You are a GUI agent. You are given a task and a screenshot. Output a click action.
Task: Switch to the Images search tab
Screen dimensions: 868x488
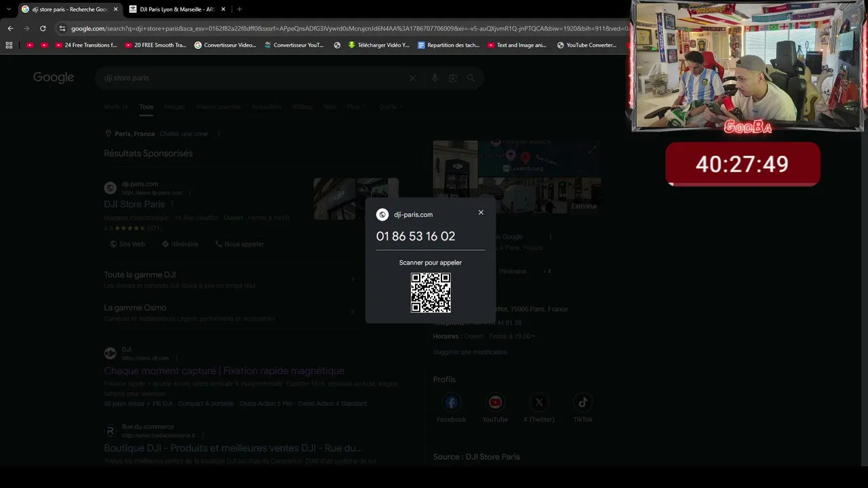click(174, 106)
